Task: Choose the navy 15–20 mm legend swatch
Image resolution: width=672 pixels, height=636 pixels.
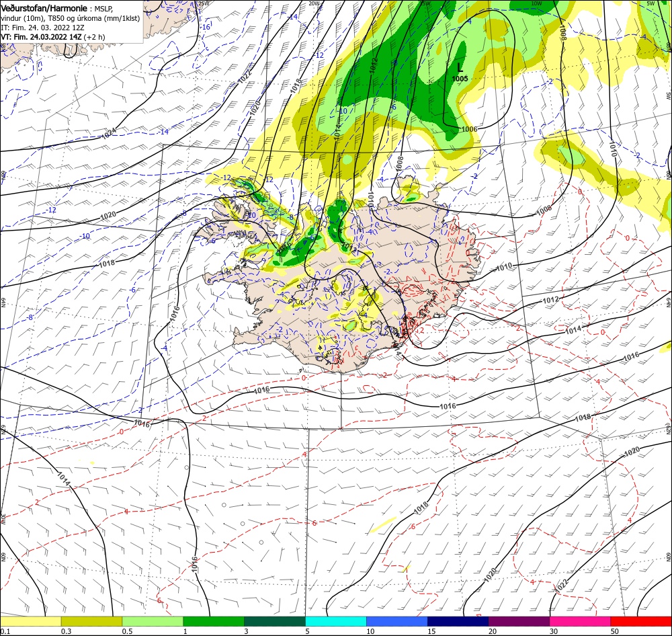Action: click(458, 621)
